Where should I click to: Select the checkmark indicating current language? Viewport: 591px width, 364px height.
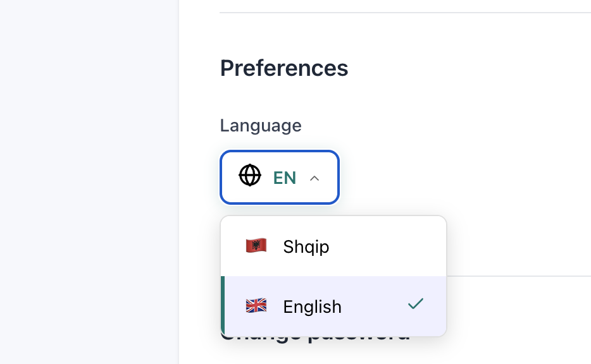pyautogui.click(x=416, y=304)
